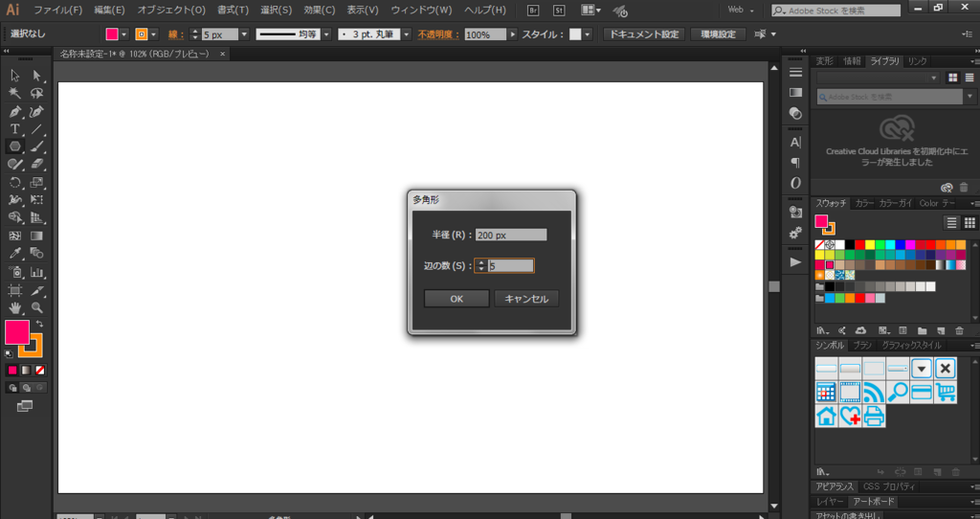This screenshot has width=980, height=519.
Task: Click the large pink fill color box
Action: pyautogui.click(x=17, y=332)
